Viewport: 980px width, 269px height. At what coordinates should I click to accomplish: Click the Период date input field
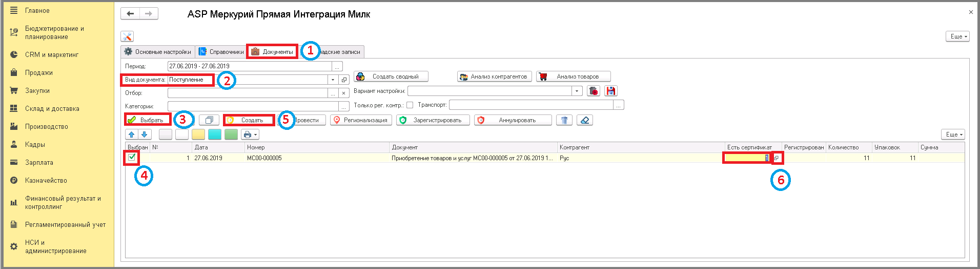pos(250,66)
